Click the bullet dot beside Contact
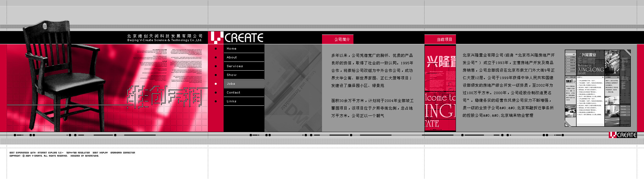 pyautogui.click(x=216, y=93)
